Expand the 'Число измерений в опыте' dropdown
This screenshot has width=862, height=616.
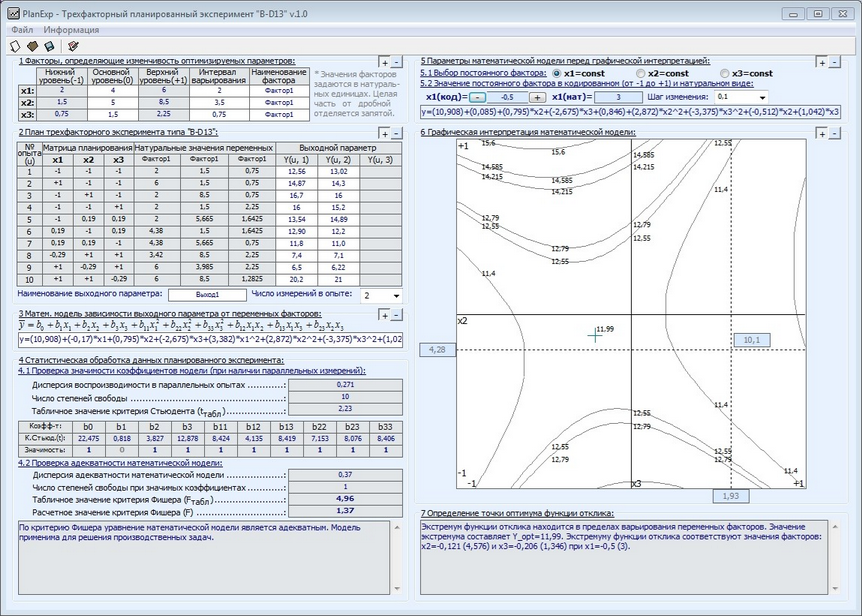tap(396, 296)
